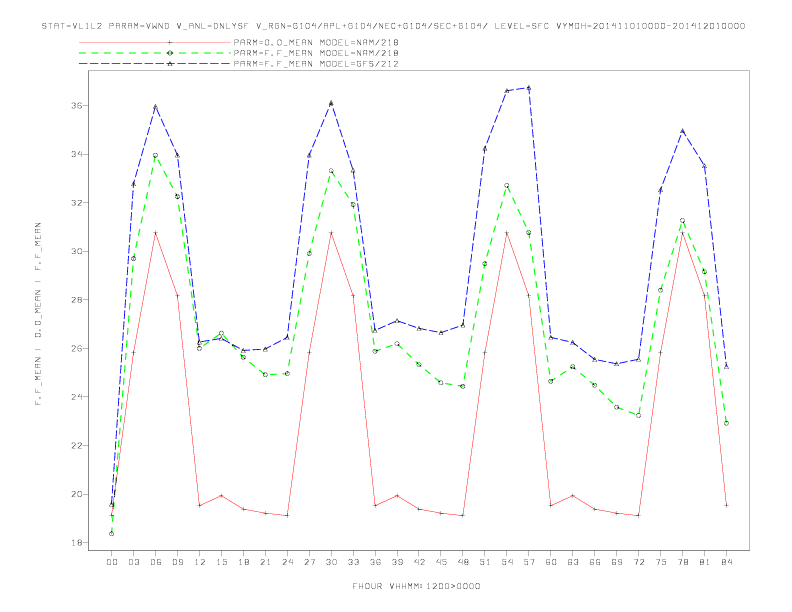The height and width of the screenshot is (612, 792).
Task: Click y-axis tick label 30
Action: click(x=79, y=251)
